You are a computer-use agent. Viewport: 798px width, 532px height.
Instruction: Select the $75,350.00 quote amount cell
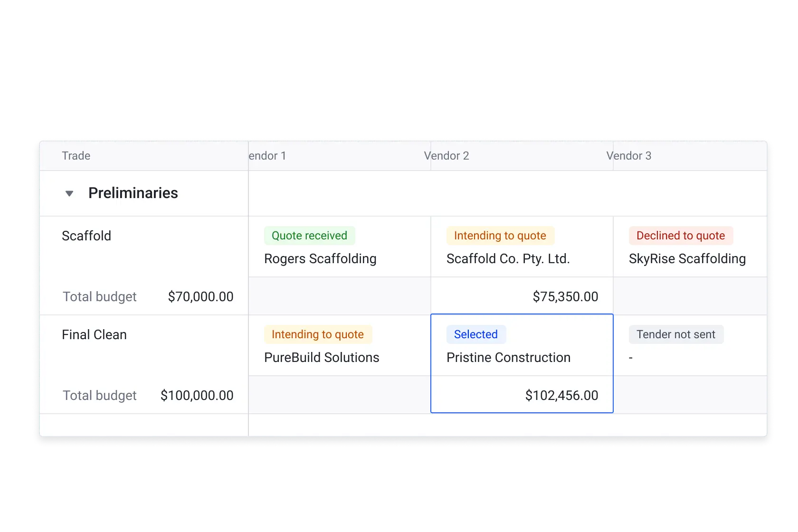pyautogui.click(x=522, y=296)
